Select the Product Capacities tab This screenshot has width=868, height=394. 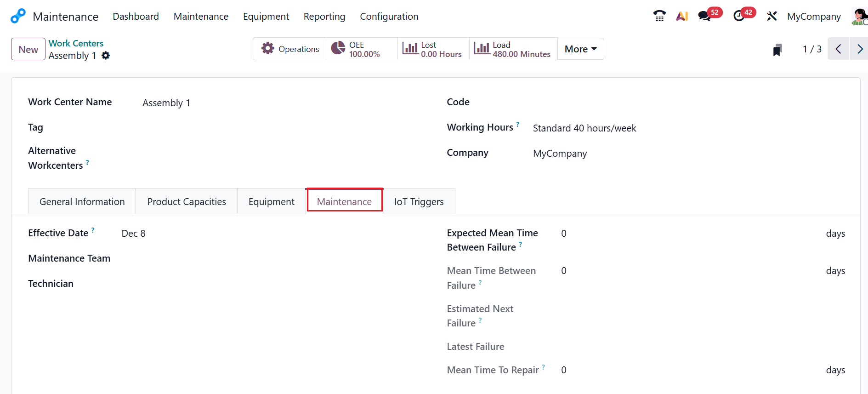tap(187, 202)
